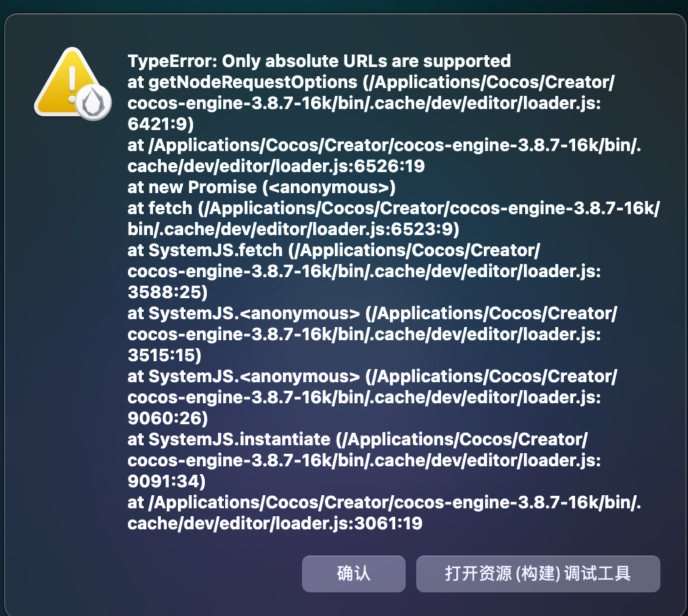Click the second "at SystemJS.<anonymous>" stack line

372,377
